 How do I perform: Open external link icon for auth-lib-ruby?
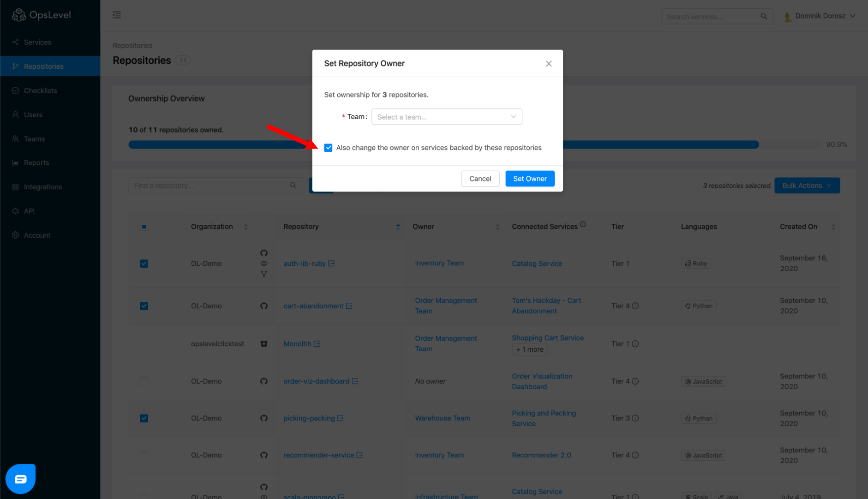[331, 264]
